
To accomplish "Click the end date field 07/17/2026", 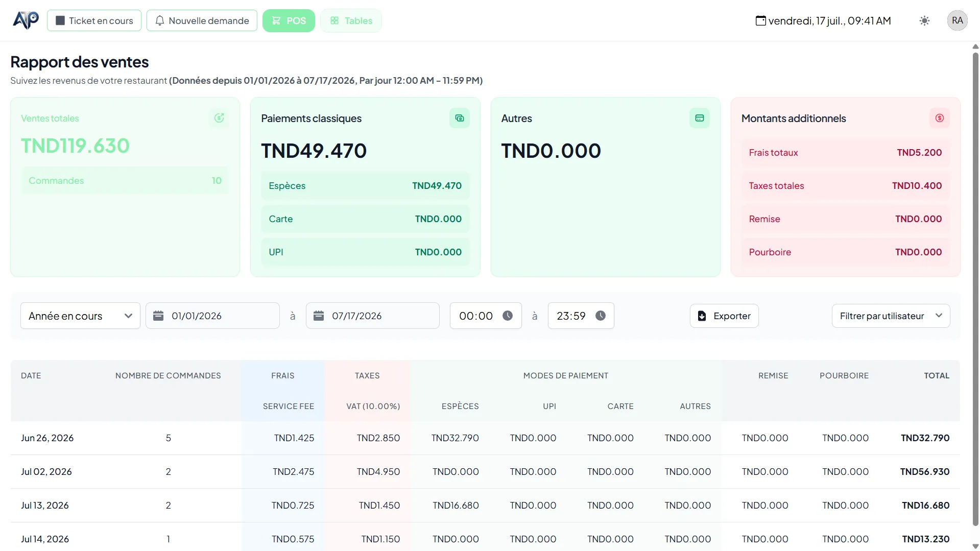I will tap(372, 316).
